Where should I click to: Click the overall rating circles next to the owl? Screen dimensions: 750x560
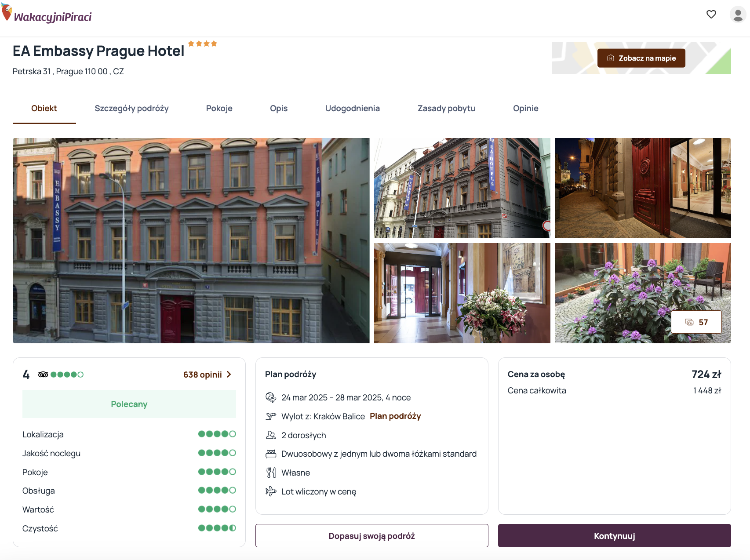point(67,375)
